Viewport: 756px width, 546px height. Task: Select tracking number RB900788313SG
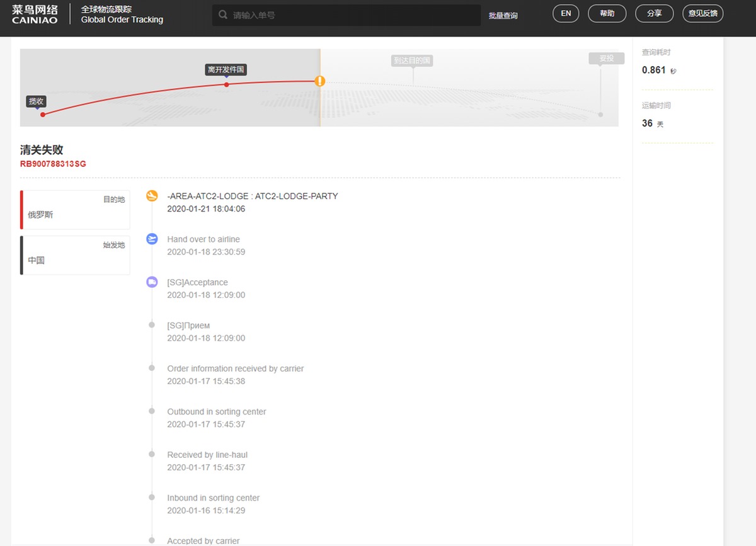coord(53,164)
